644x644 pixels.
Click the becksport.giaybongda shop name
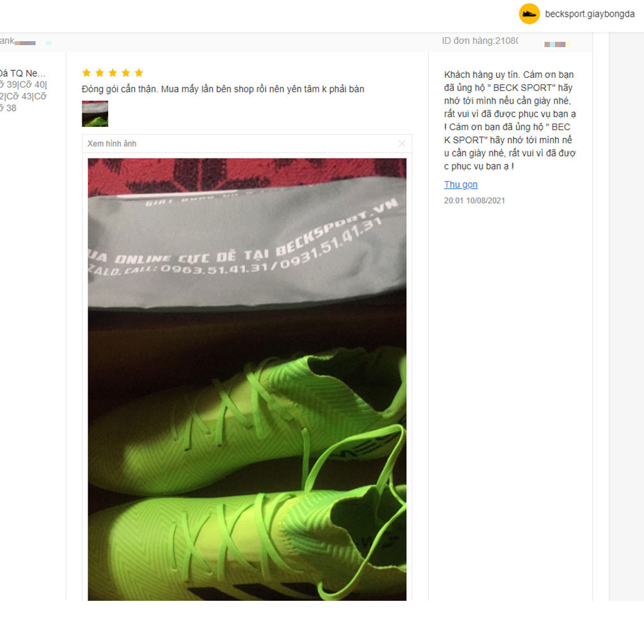(589, 14)
